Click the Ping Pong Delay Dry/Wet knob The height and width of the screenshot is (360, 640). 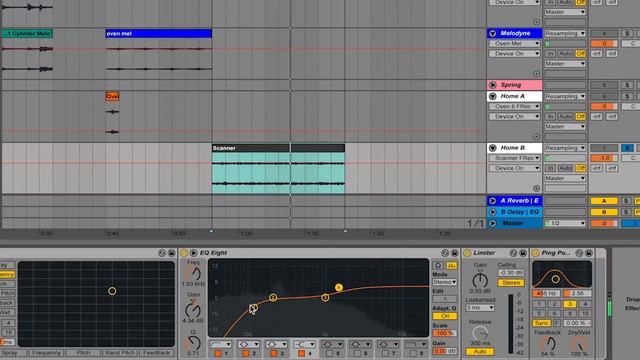point(579,344)
